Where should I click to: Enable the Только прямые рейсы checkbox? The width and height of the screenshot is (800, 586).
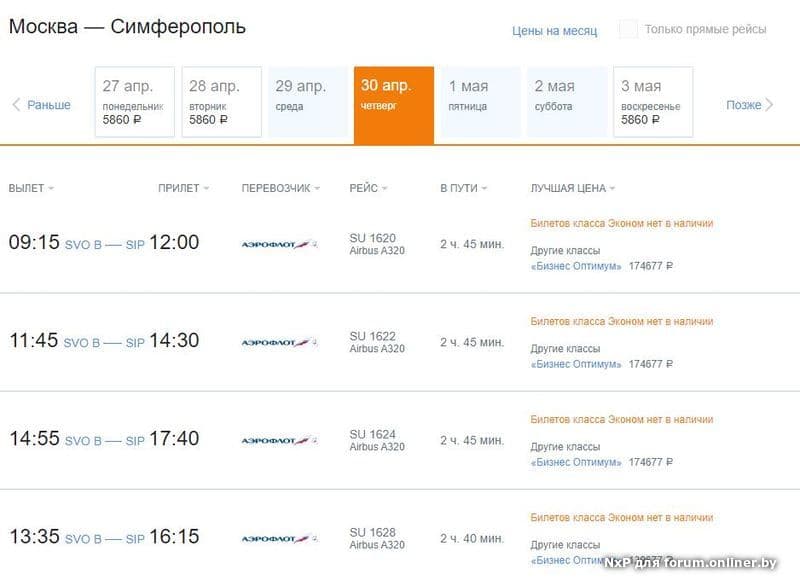628,29
